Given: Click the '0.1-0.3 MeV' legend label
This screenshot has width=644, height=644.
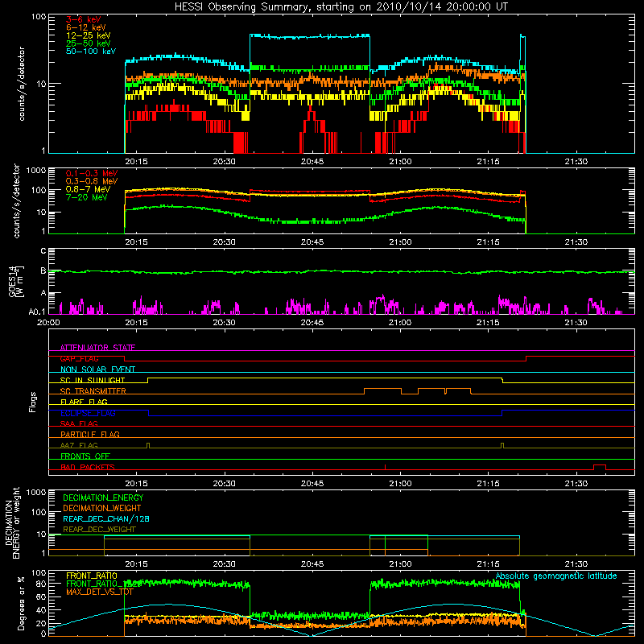Looking at the screenshot, I should tap(92, 173).
